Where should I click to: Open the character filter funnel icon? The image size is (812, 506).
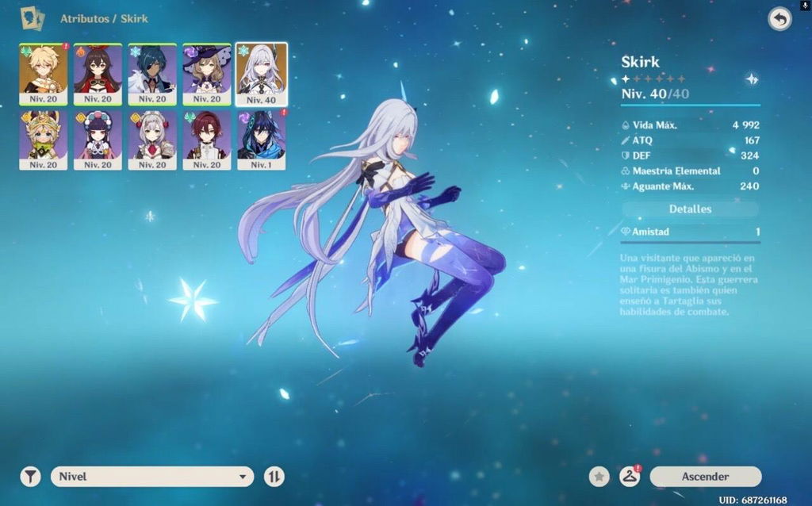pyautogui.click(x=31, y=477)
